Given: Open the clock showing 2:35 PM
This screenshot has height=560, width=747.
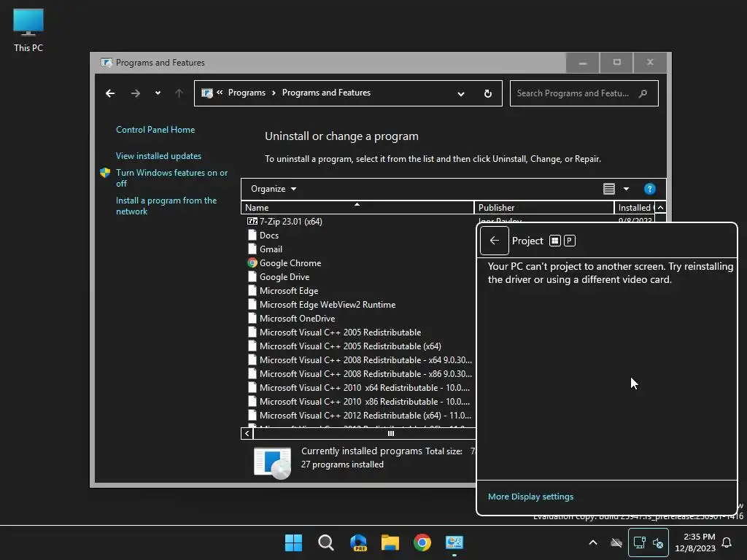Looking at the screenshot, I should click(695, 542).
